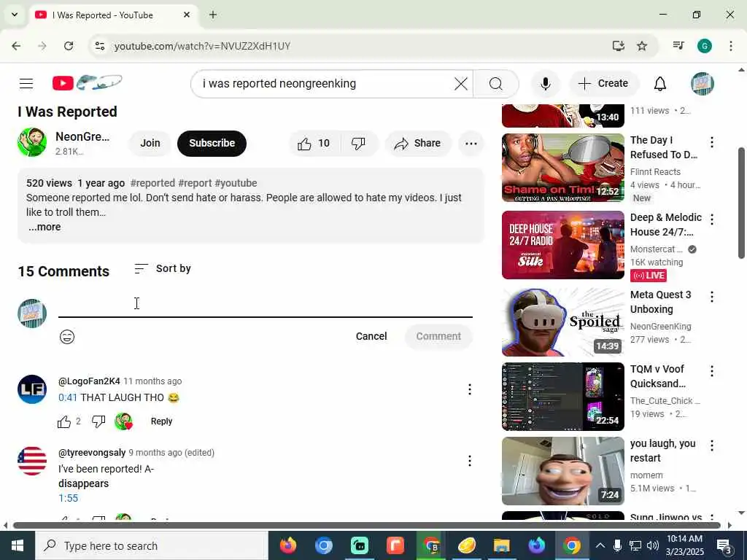This screenshot has width=747, height=560.
Task: Open the tab search dropdown arrow
Action: [15, 15]
